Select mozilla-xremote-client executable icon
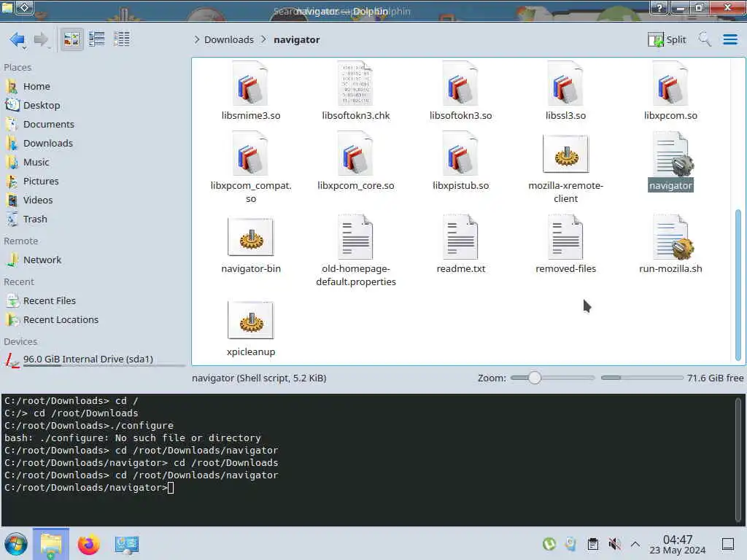 (565, 155)
